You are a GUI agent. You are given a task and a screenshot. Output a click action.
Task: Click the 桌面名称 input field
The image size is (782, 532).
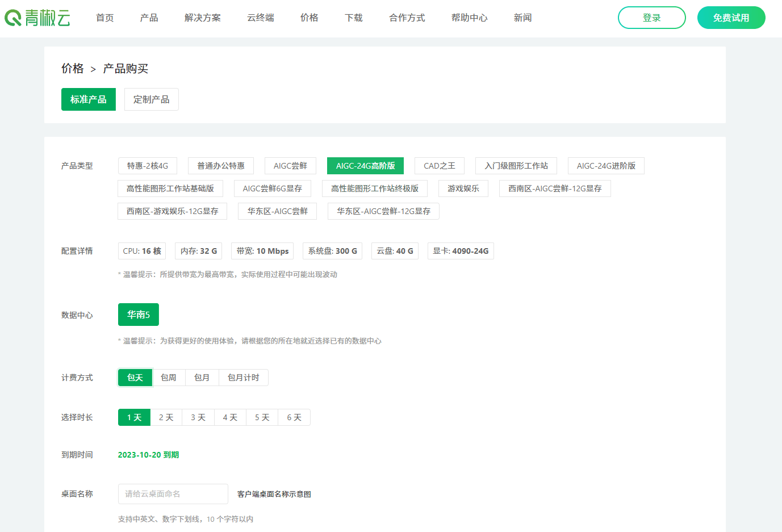pos(173,494)
